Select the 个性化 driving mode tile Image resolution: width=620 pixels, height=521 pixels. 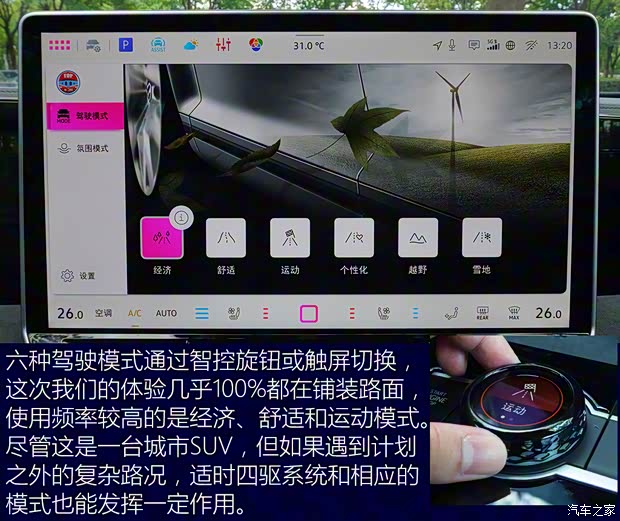coord(354,238)
